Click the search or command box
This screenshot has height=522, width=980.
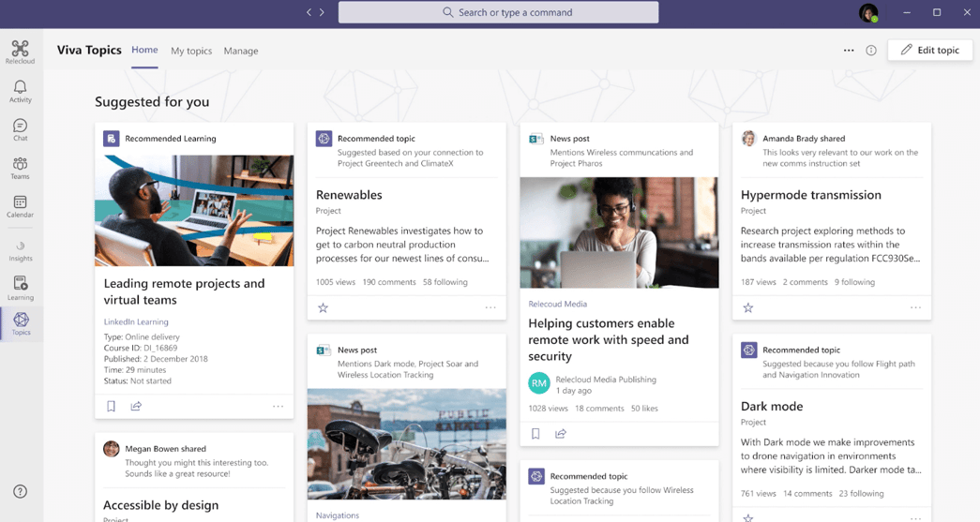[x=498, y=12]
